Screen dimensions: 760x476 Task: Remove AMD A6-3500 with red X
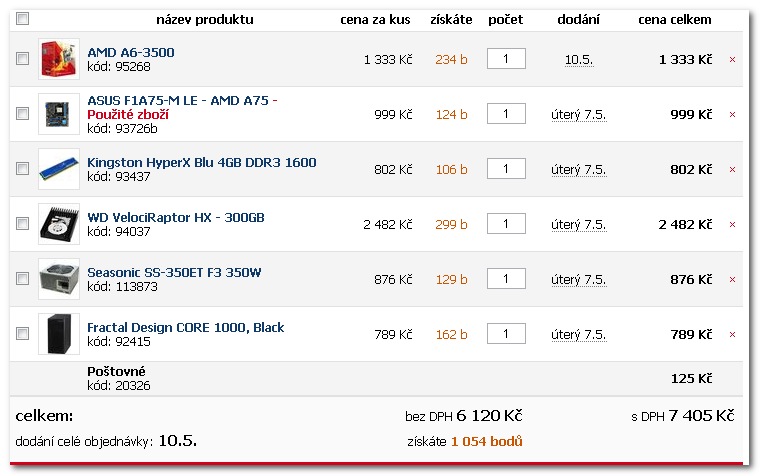pyautogui.click(x=732, y=60)
